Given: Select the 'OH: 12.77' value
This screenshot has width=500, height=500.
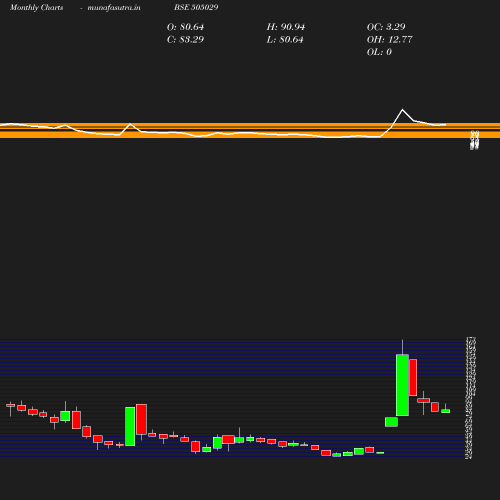Looking at the screenshot, I should click(x=390, y=40).
